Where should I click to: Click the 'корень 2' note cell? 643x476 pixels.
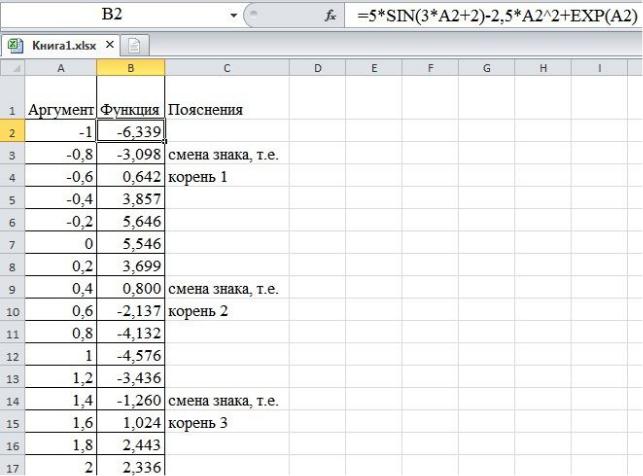[227, 310]
